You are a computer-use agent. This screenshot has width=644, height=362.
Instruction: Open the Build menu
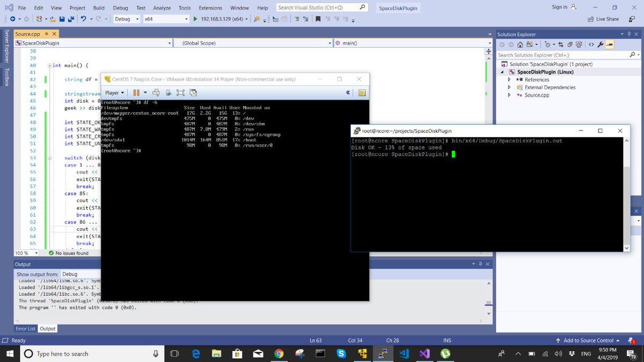[99, 8]
